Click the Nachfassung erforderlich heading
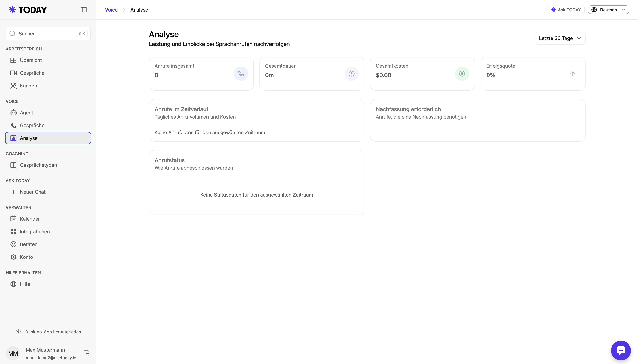Screen dimensions: 638x364 [408, 109]
